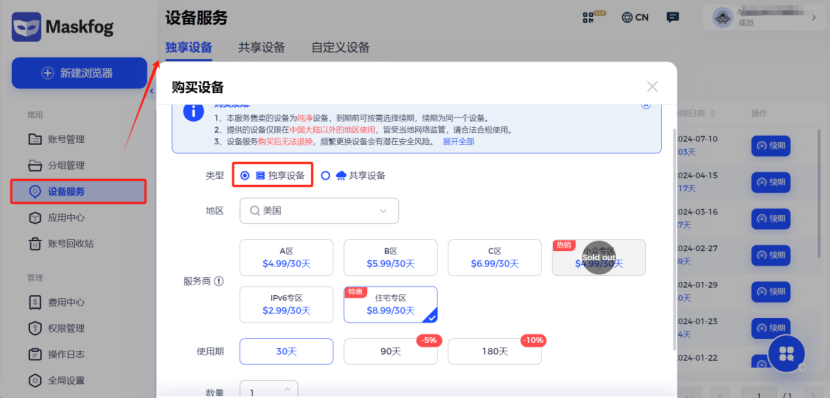Switch to the 独享设备 tab
Screen dimensions: 830x398
[189, 47]
